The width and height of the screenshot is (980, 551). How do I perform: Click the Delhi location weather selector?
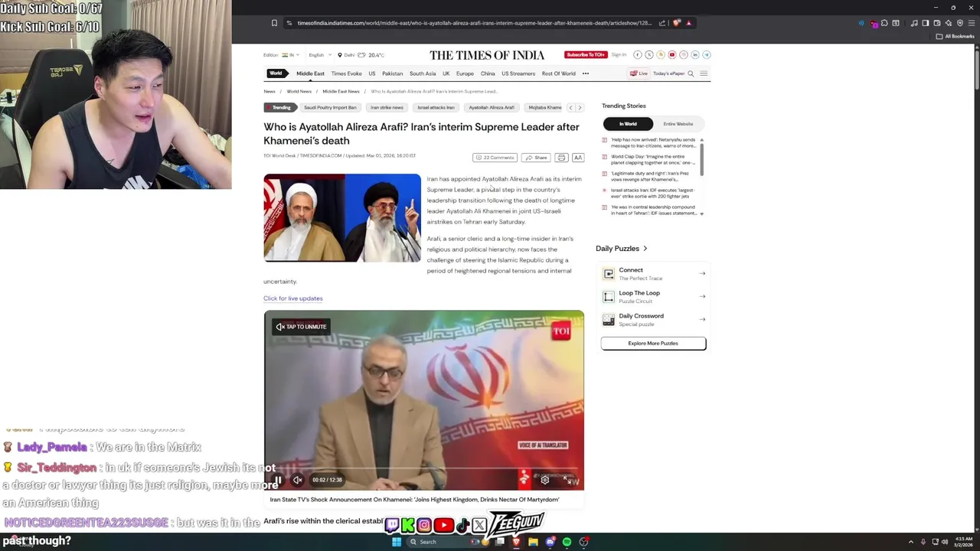[x=361, y=55]
